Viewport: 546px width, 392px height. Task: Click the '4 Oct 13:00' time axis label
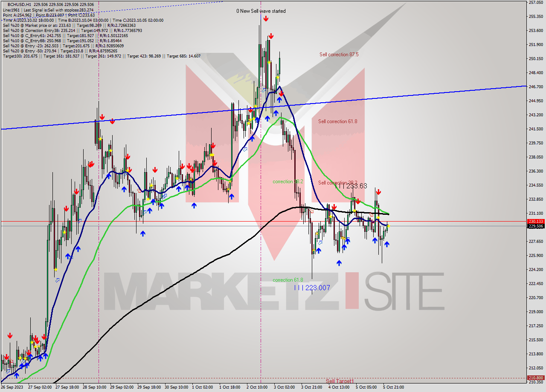(x=339, y=387)
